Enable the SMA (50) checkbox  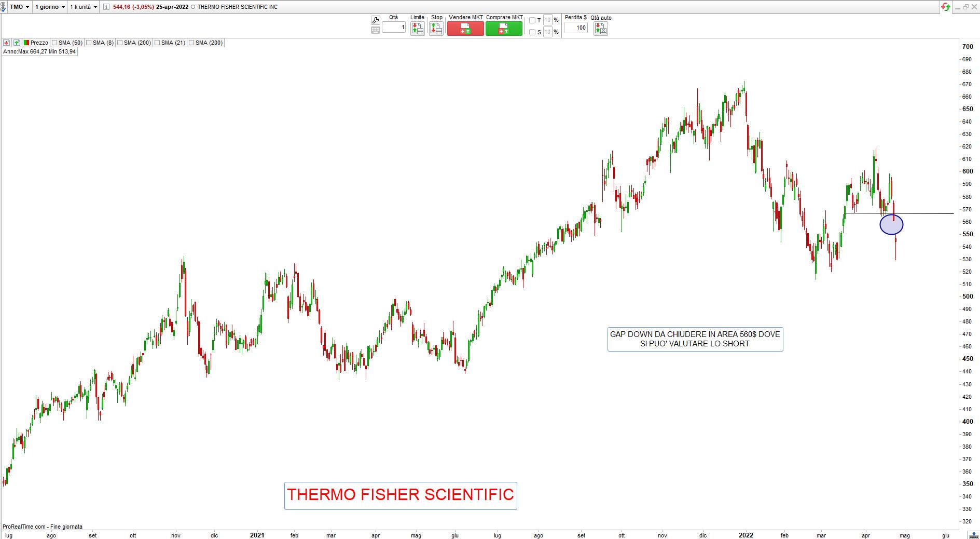coord(54,43)
